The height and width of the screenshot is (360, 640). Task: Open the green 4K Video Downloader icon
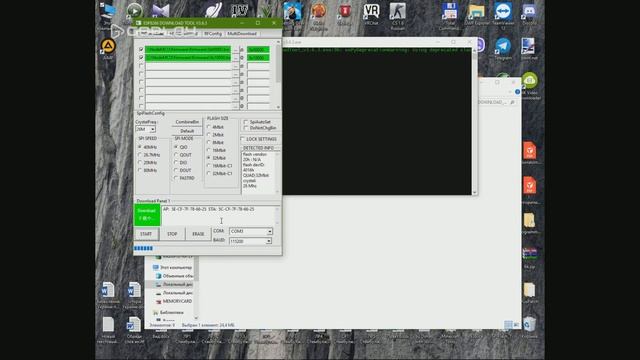[529, 81]
